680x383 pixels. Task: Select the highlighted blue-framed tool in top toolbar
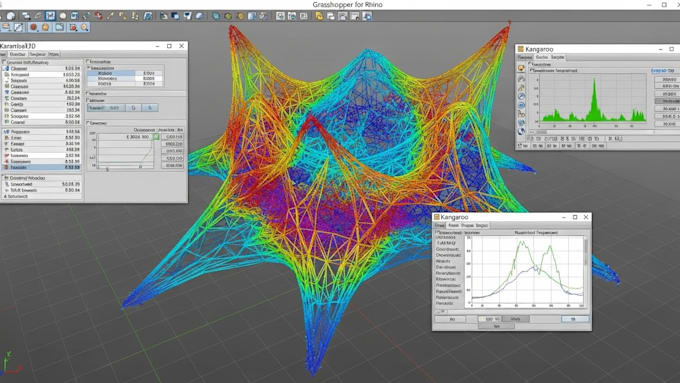tap(50, 16)
